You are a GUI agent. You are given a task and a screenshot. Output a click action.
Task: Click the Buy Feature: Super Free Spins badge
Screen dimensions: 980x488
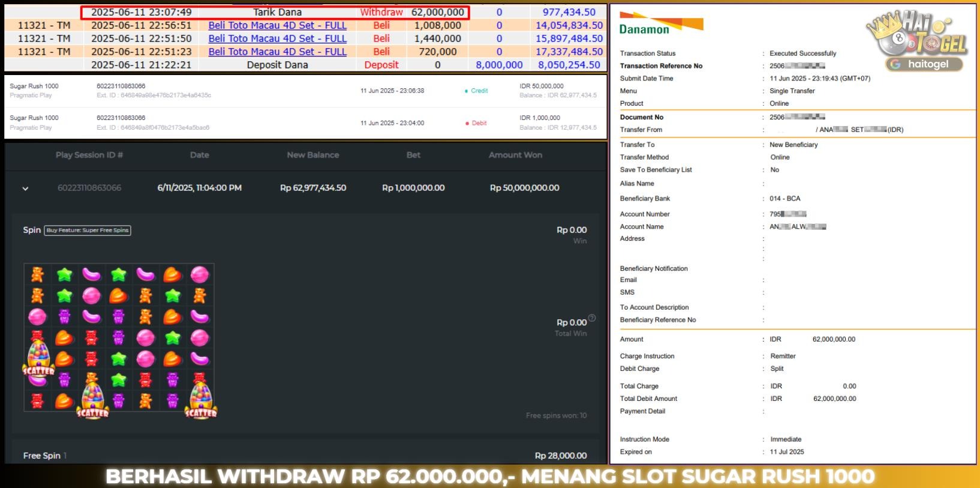[88, 230]
